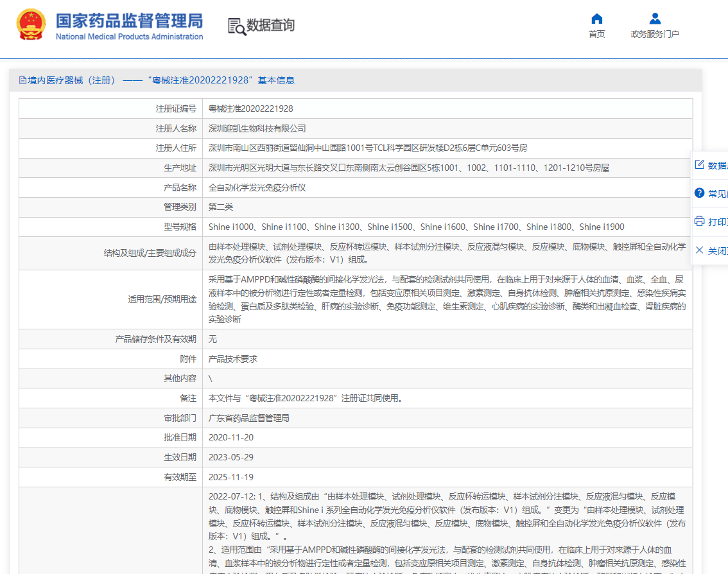
Task: Click the 结构及组成 description value
Action: 447,253
